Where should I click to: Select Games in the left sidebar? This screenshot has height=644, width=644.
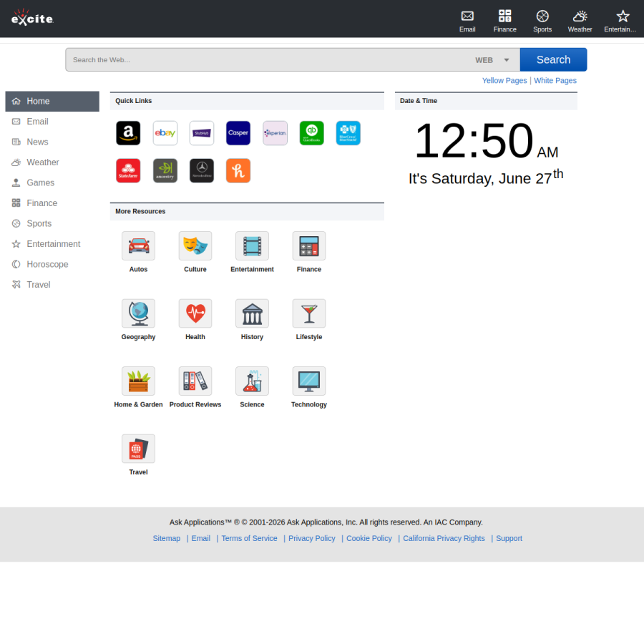(x=52, y=182)
